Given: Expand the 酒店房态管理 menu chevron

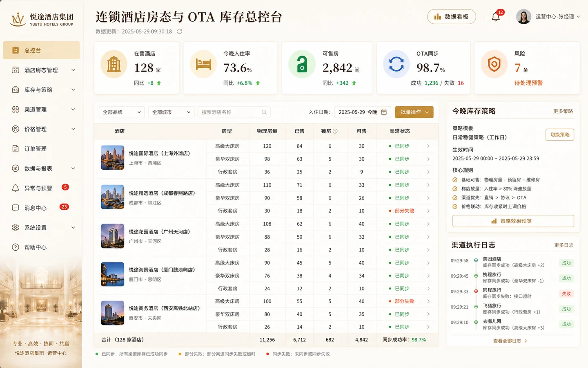Looking at the screenshot, I should click(73, 70).
